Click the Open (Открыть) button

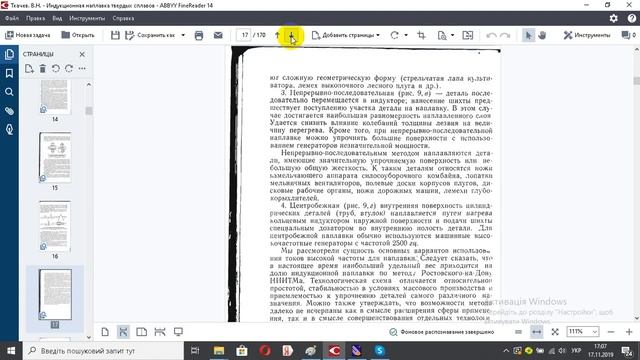78,36
